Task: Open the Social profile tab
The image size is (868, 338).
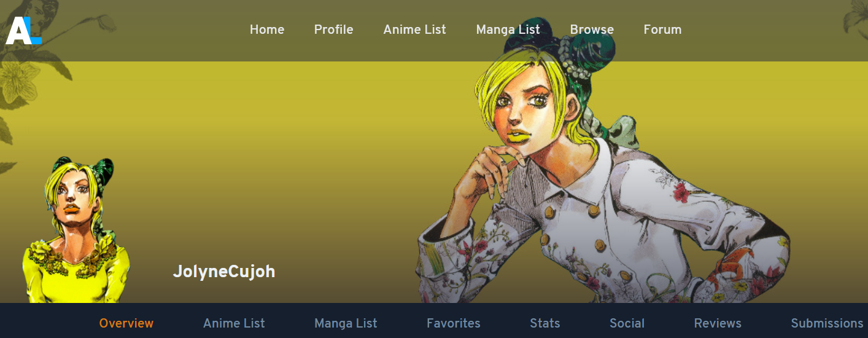Action: 627,323
